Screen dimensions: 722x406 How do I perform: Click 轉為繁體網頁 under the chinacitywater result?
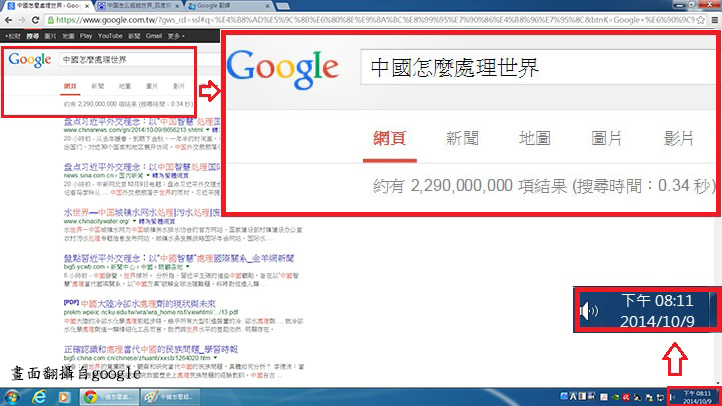click(x=157, y=221)
